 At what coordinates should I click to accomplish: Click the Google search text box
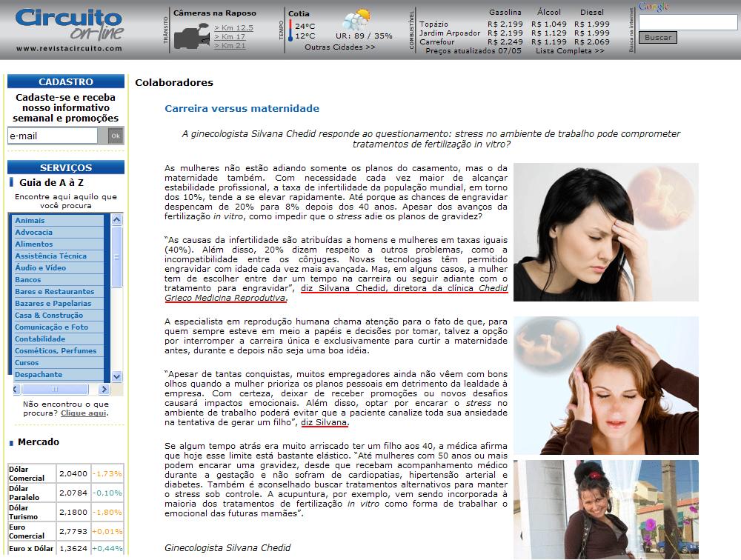click(x=688, y=22)
